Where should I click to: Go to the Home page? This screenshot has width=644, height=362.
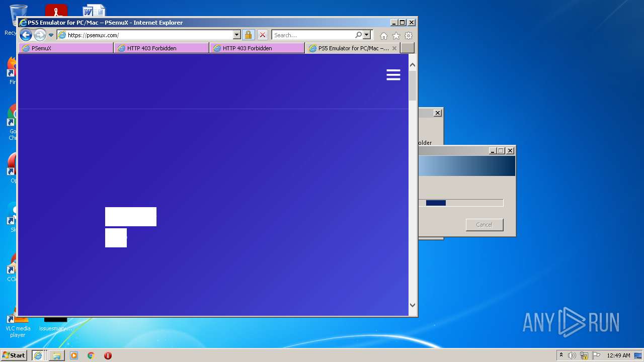tap(384, 36)
